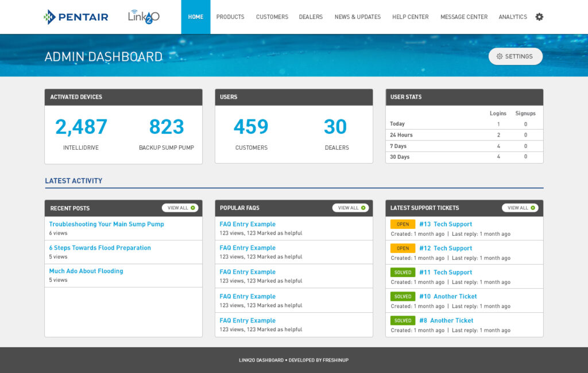This screenshot has width=588, height=373.
Task: Switch to the Analytics tab
Action: [513, 17]
